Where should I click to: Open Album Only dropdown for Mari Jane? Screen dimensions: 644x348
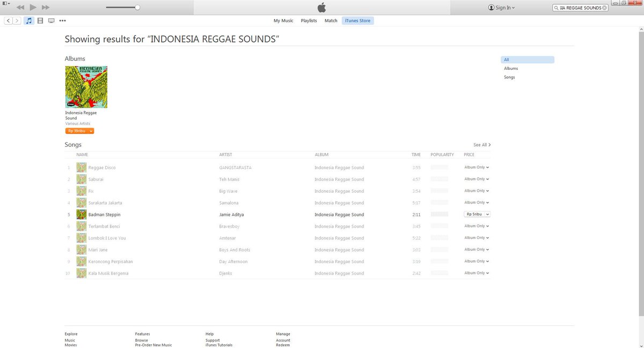pyautogui.click(x=477, y=250)
